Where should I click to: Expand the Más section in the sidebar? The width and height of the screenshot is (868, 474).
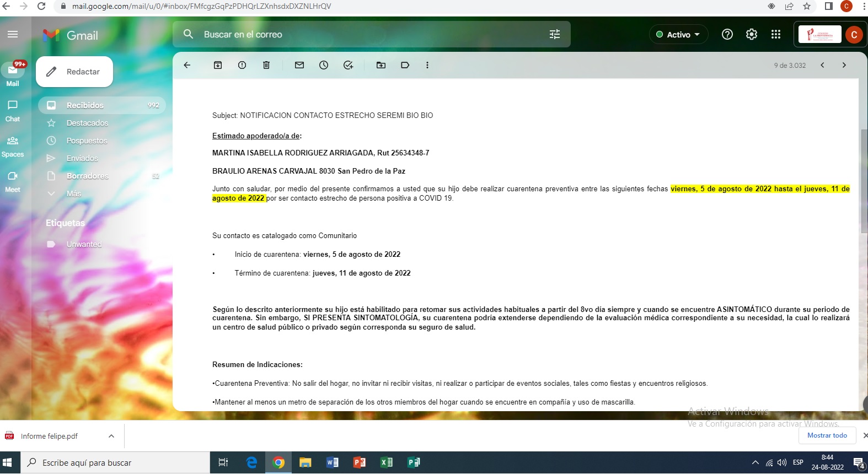pyautogui.click(x=73, y=193)
